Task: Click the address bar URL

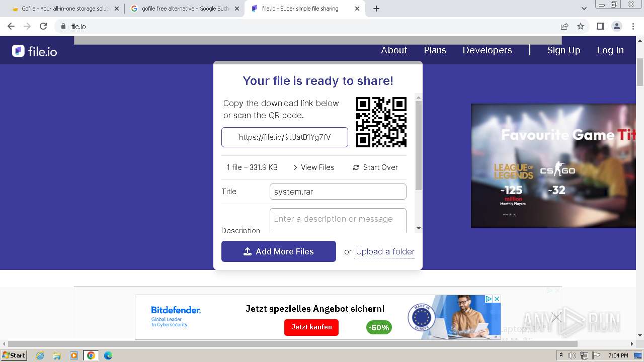Action: (78, 27)
